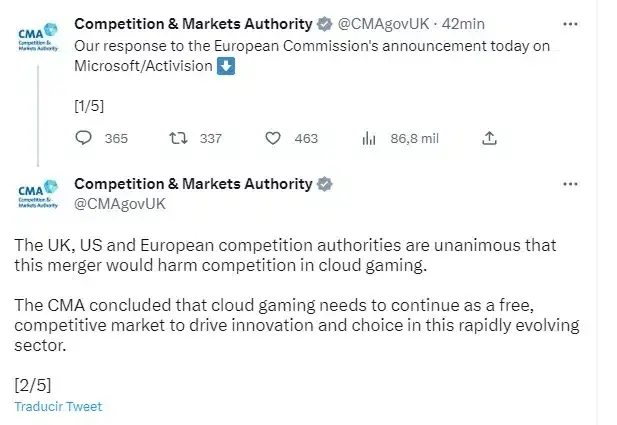Click the verified badge on second tweet

point(325,184)
